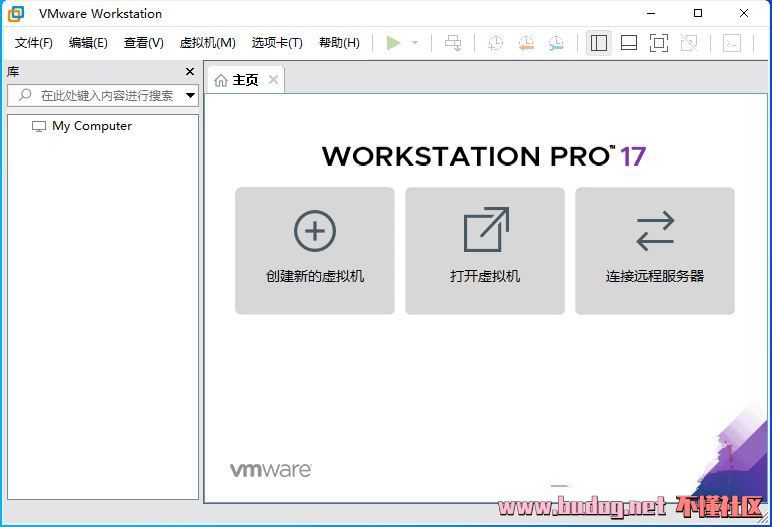Open the 虚拟机(M) menu

(x=207, y=43)
